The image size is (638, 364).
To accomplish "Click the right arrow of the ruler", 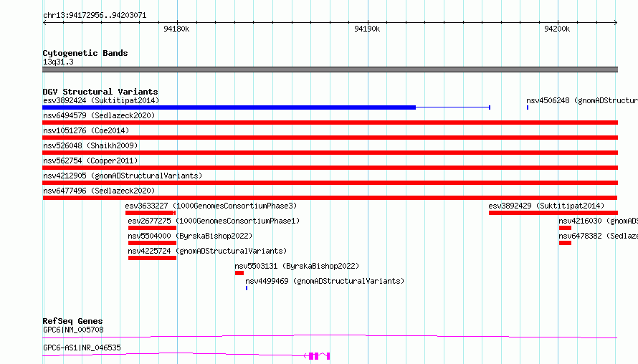I will coord(616,22).
